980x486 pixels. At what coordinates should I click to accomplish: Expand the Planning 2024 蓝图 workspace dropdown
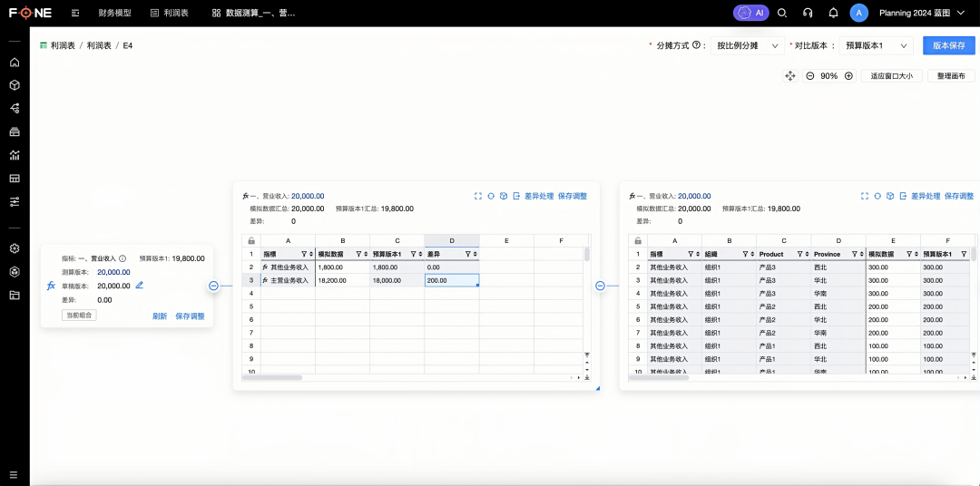922,13
